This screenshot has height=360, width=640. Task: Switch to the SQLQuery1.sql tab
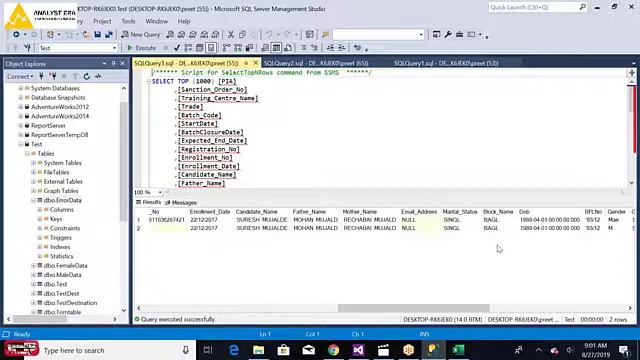pos(446,63)
